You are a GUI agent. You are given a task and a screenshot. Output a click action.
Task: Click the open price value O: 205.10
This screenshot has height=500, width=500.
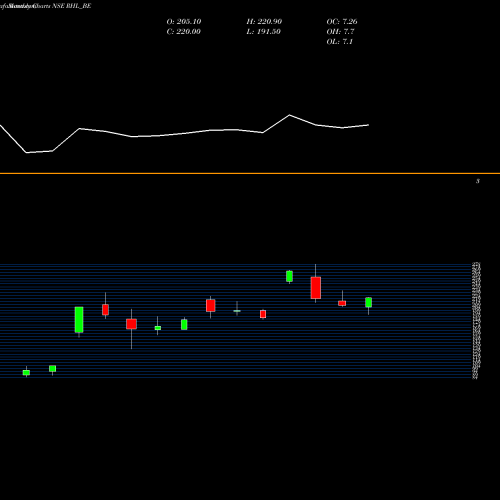(184, 22)
